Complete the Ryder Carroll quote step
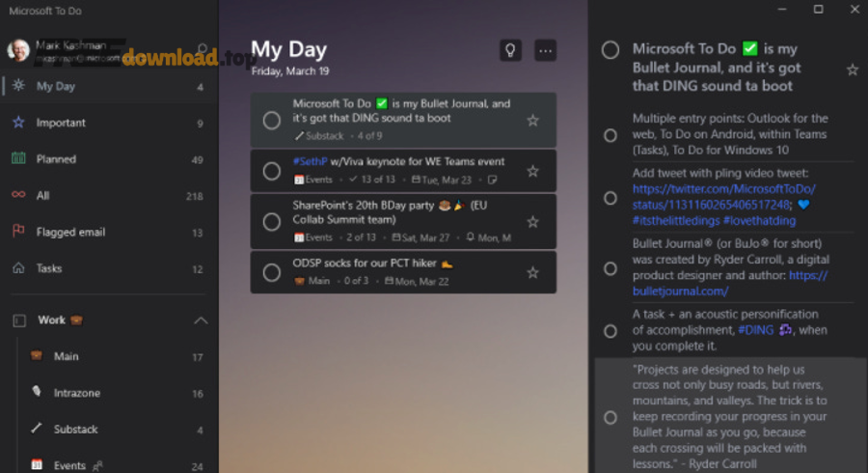This screenshot has height=473, width=868. pyautogui.click(x=610, y=417)
